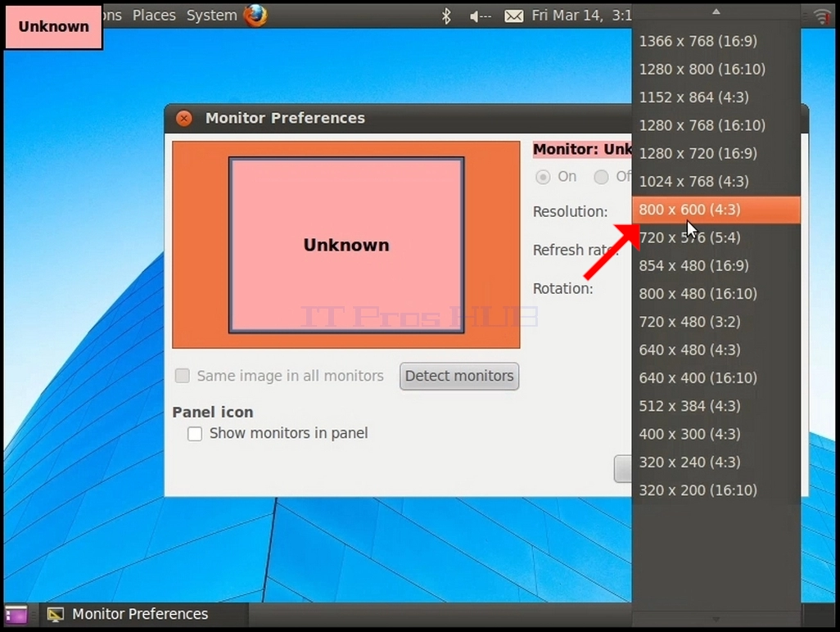Click the show desktop icon in bottom panel
This screenshot has width=840, height=632.
tap(16, 614)
